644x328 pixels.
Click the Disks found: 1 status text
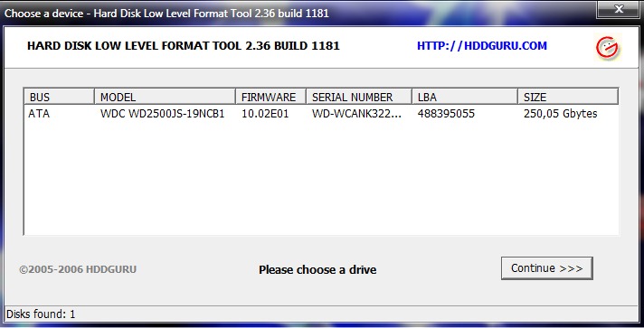pyautogui.click(x=41, y=314)
